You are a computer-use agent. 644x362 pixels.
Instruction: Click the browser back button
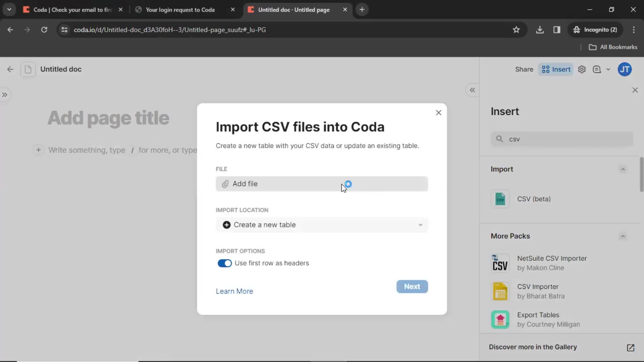pyautogui.click(x=10, y=30)
